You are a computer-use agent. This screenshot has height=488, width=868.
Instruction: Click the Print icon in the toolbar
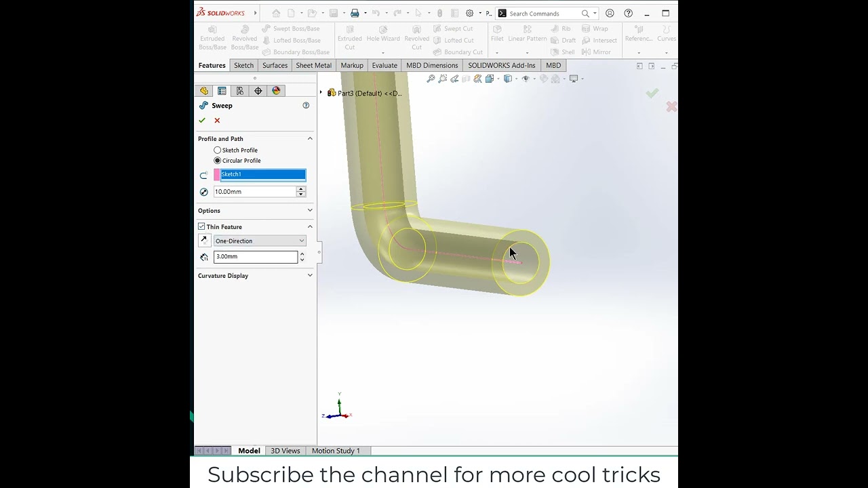point(355,14)
